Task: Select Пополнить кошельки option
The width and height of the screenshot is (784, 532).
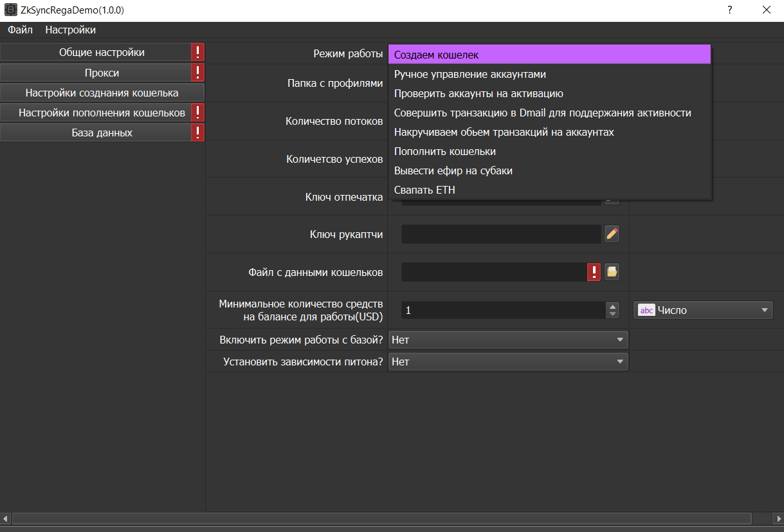Action: pyautogui.click(x=550, y=151)
